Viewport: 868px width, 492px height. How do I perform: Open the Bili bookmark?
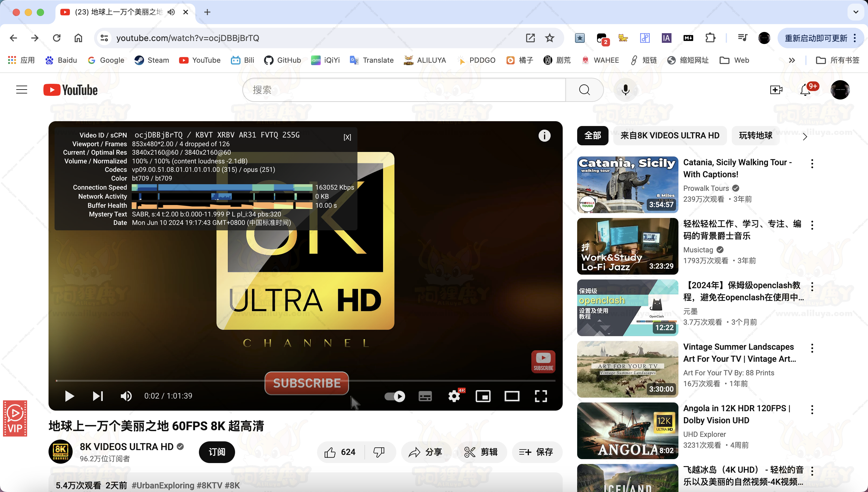[243, 61]
